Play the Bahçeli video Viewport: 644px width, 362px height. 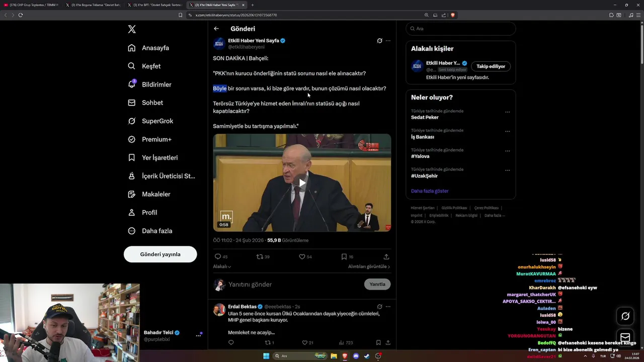(302, 183)
